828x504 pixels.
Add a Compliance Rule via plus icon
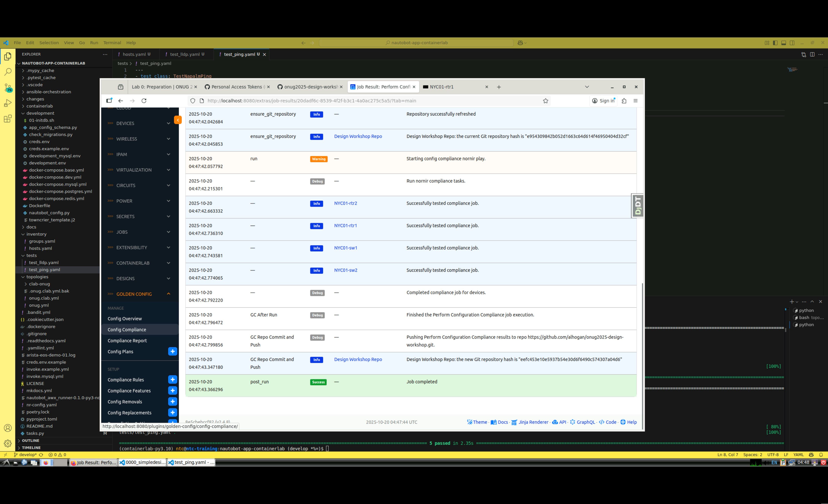coord(172,380)
